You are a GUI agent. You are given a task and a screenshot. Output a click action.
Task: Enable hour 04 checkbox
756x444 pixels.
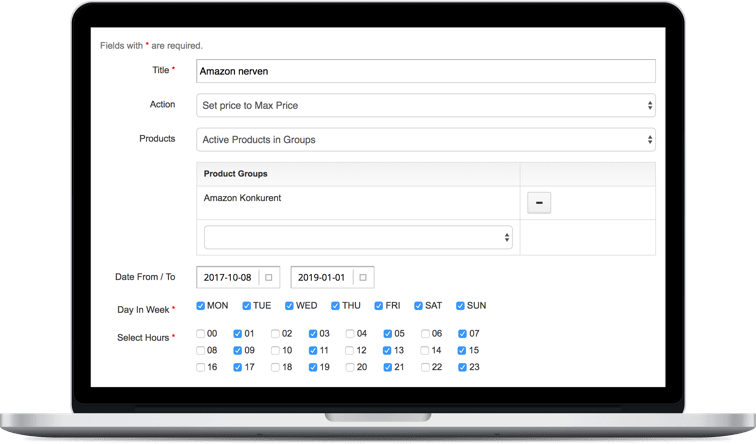(350, 334)
